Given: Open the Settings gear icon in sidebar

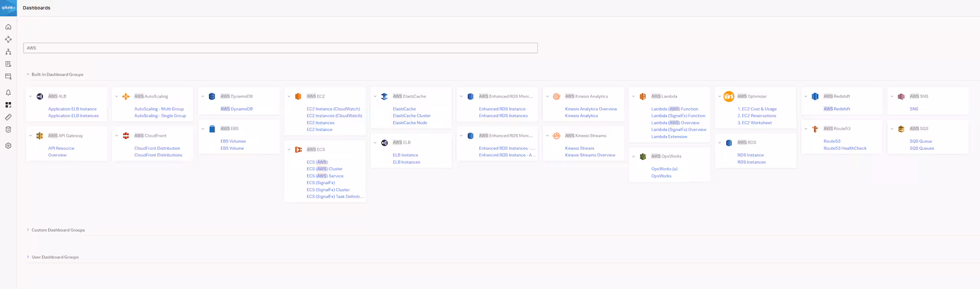Looking at the screenshot, I should point(8,146).
